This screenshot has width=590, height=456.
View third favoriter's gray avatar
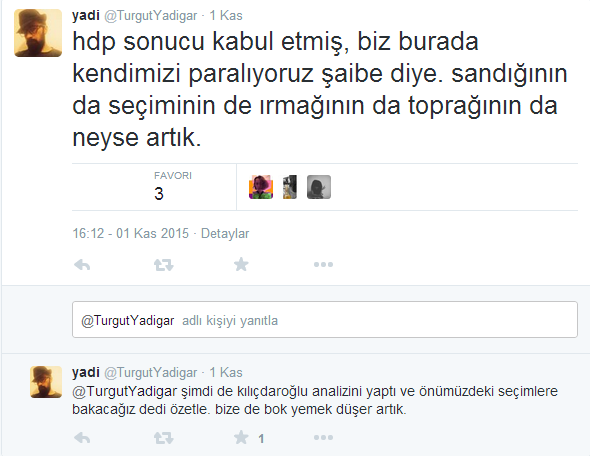click(319, 187)
